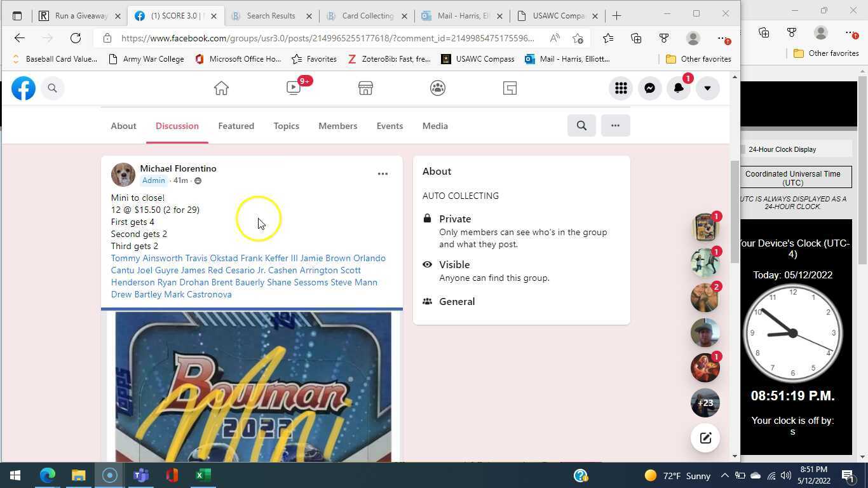Open post options menu for Michael Florentino

coord(383,173)
